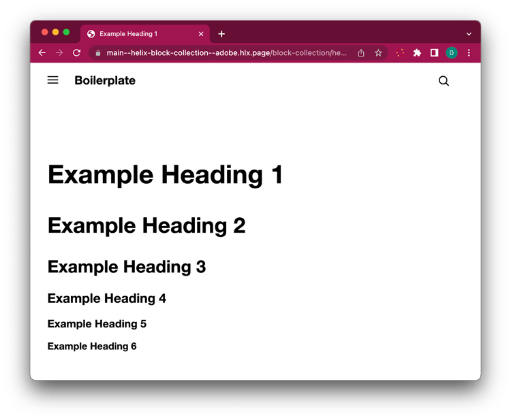Click the address bar URL field
This screenshot has height=420, width=511.
click(x=225, y=53)
